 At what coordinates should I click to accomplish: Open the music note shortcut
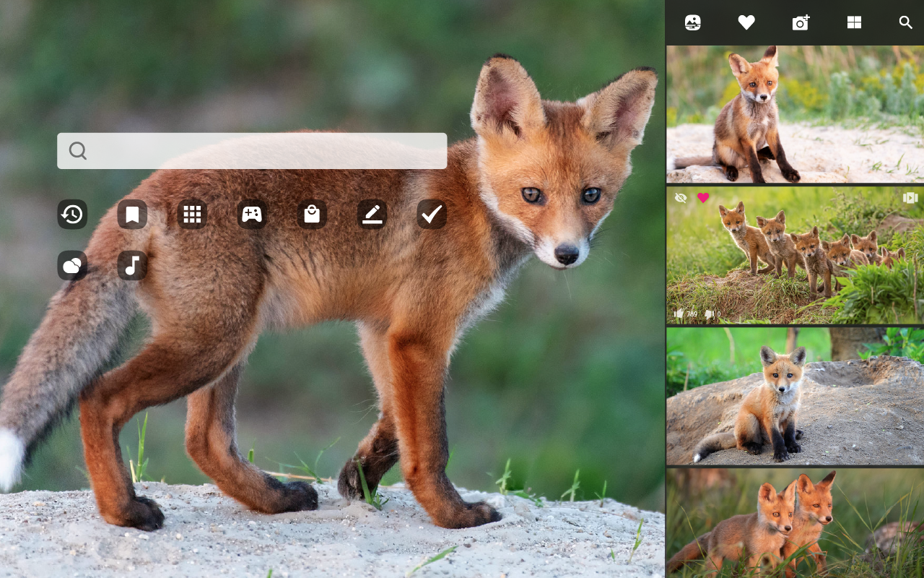pos(132,265)
